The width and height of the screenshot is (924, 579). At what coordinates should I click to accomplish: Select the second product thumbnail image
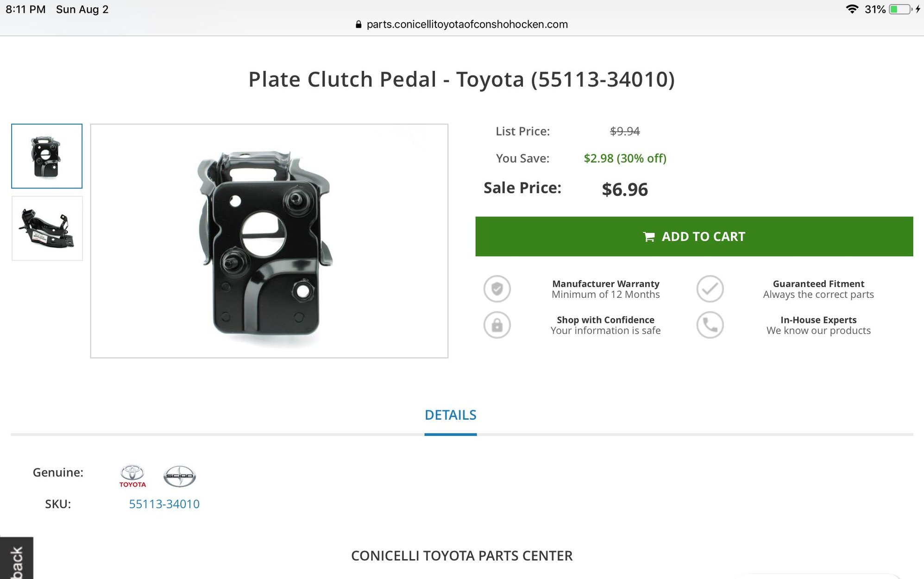[x=47, y=228]
